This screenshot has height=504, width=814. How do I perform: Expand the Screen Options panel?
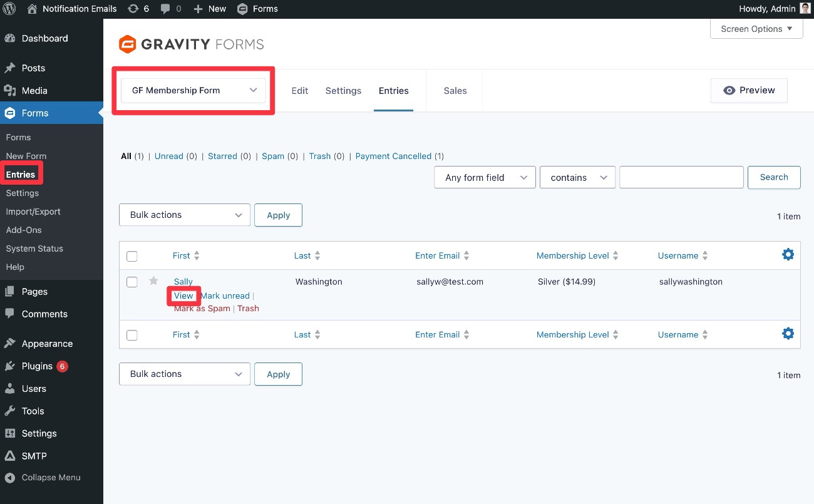756,29
